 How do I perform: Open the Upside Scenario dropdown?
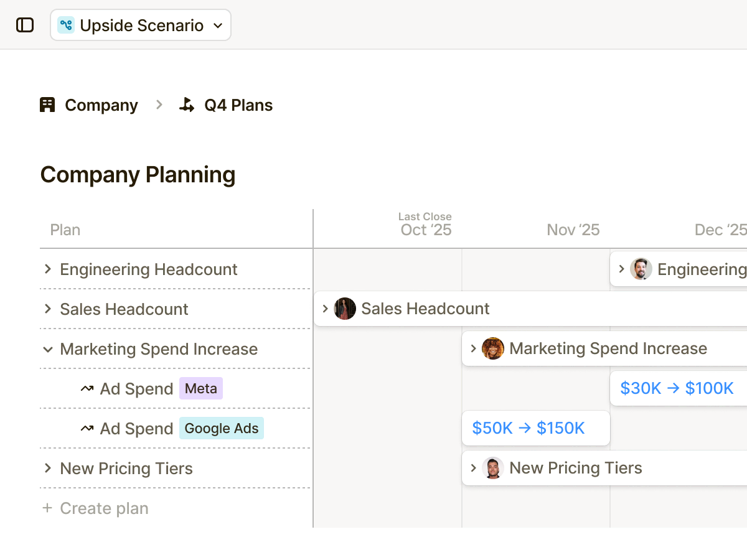(218, 25)
